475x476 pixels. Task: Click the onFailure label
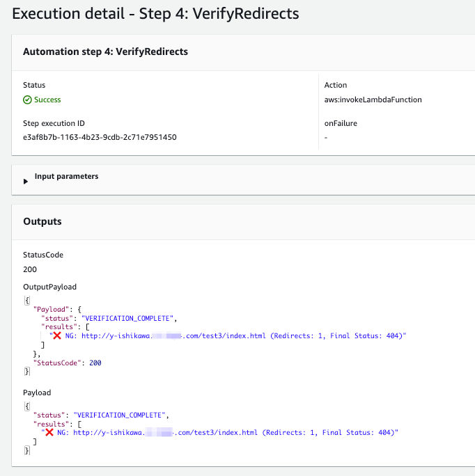[x=341, y=123]
